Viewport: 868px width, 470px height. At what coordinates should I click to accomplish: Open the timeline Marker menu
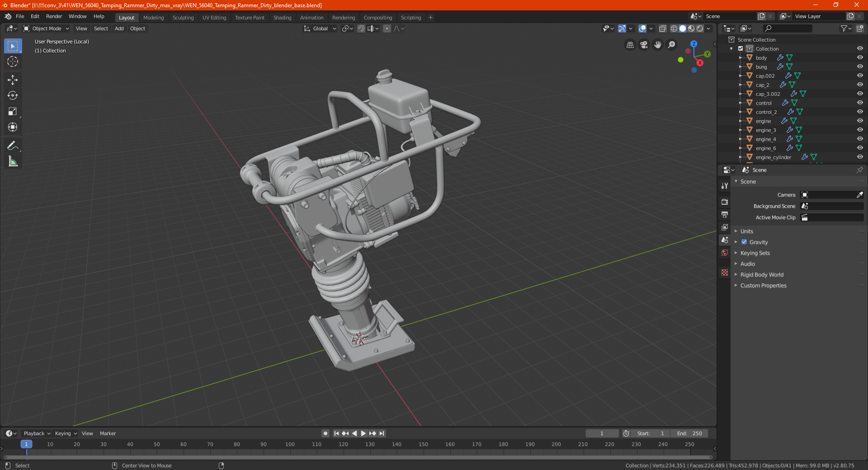pyautogui.click(x=108, y=433)
